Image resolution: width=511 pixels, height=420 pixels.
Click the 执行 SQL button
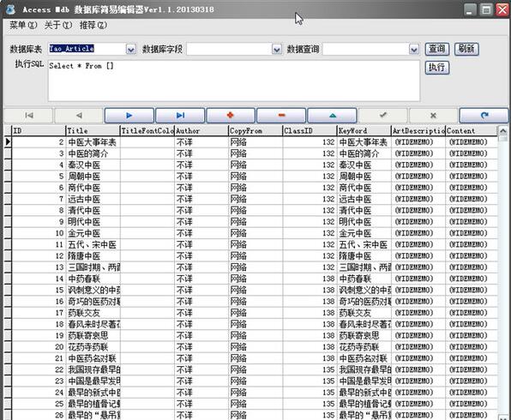pyautogui.click(x=437, y=68)
